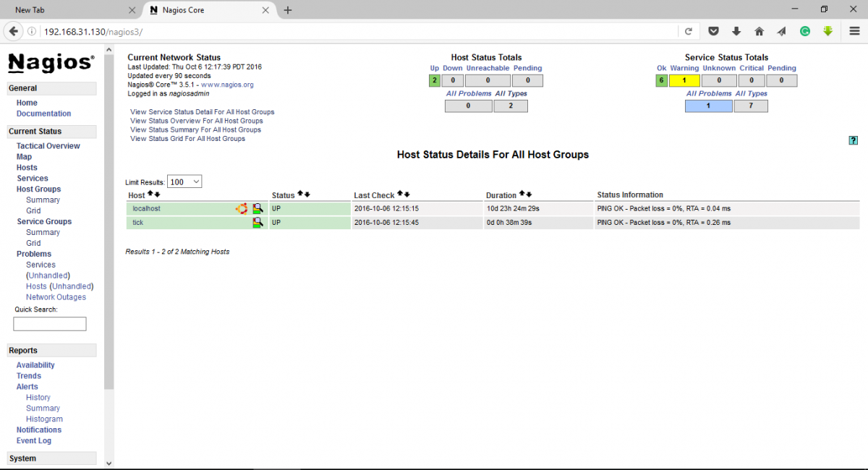Click the green services Ok count 6

click(661, 80)
